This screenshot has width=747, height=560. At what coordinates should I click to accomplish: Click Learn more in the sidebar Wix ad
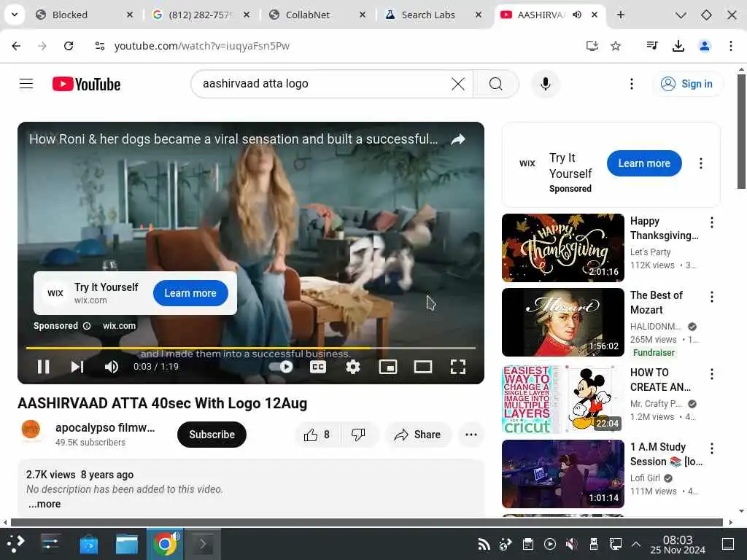(644, 163)
